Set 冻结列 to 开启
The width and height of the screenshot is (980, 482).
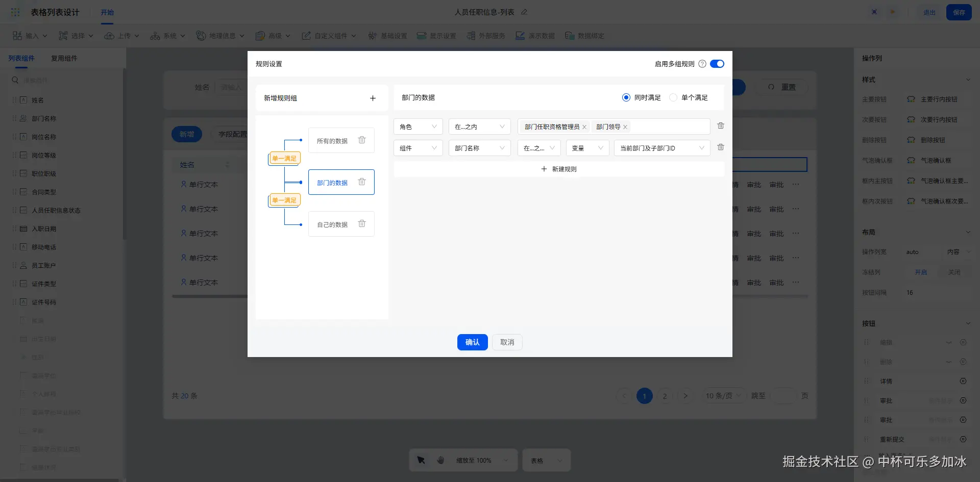921,272
